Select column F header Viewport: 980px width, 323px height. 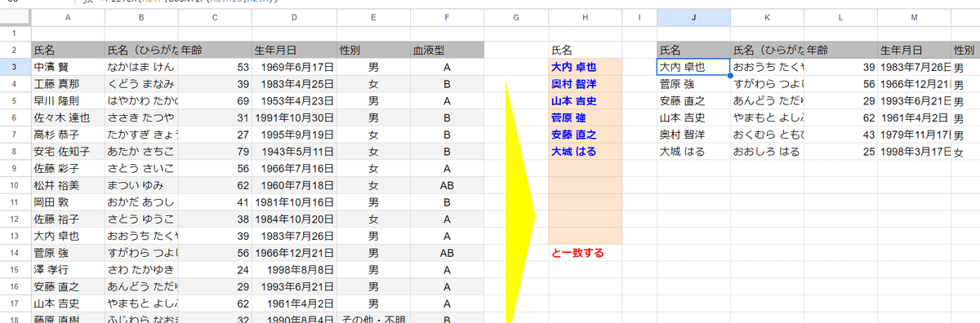click(448, 16)
